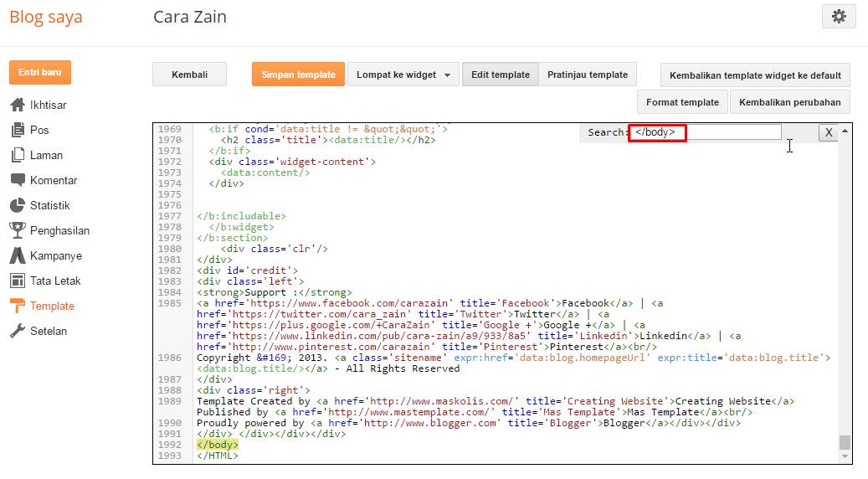Viewport: 868px width, 479px height.
Task: Go to Kampanye page
Action: 56,256
